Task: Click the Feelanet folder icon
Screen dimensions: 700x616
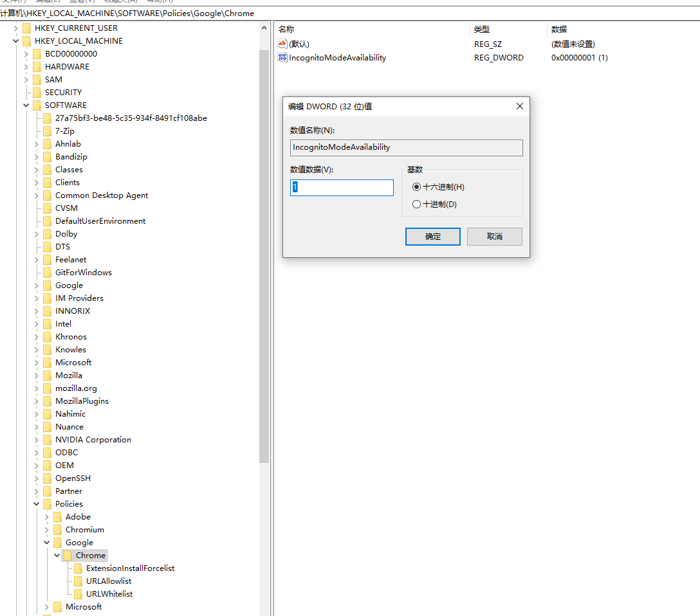Action: (48, 260)
